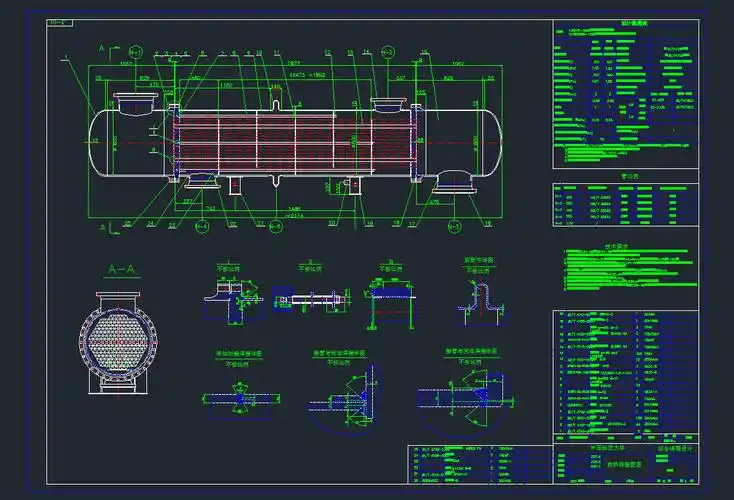Select the top-left nozzle flange on the shell
The image size is (734, 500).
coord(133,101)
